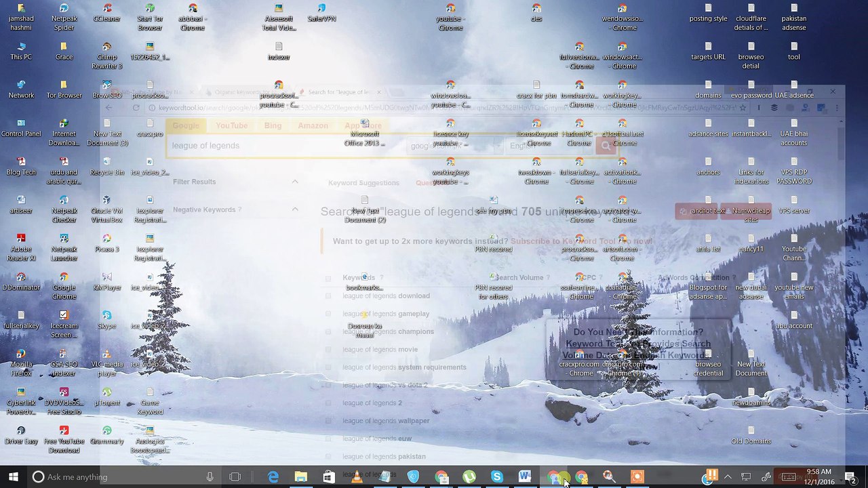The height and width of the screenshot is (488, 868).
Task: Select the Picasa 3 desktop icon
Action: (x=107, y=243)
